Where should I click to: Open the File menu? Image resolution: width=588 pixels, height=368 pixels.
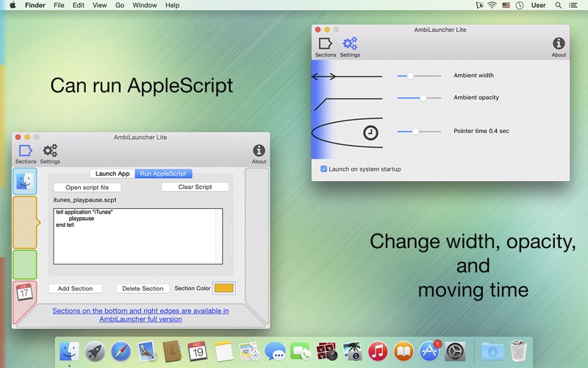59,5
